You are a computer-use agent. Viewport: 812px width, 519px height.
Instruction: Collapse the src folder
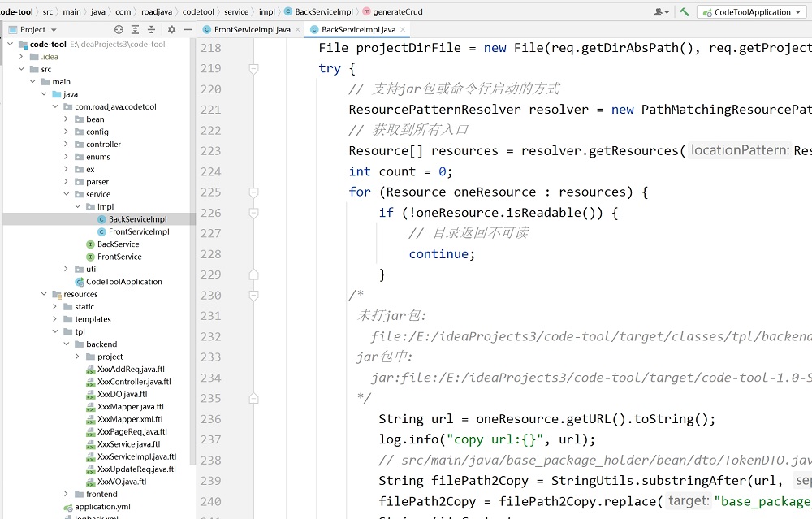pos(21,69)
